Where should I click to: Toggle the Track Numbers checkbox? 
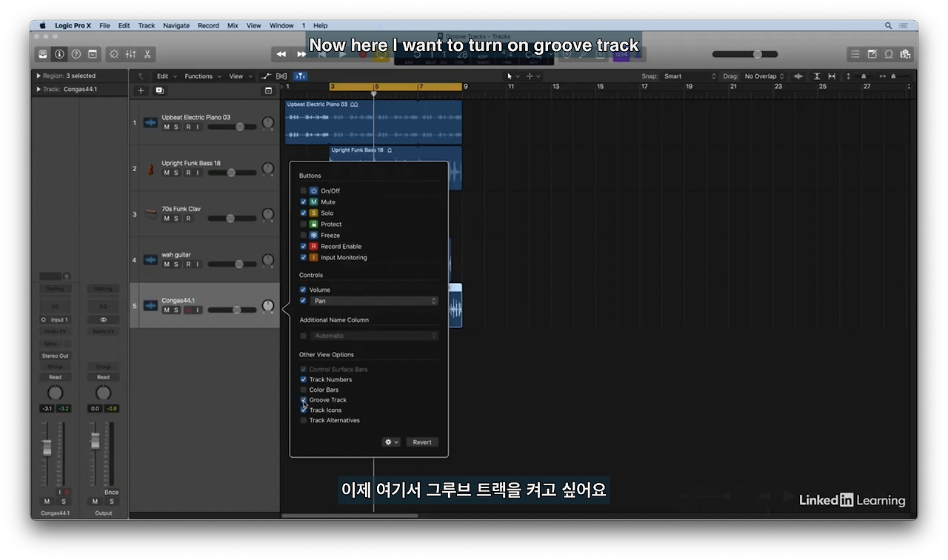(303, 379)
